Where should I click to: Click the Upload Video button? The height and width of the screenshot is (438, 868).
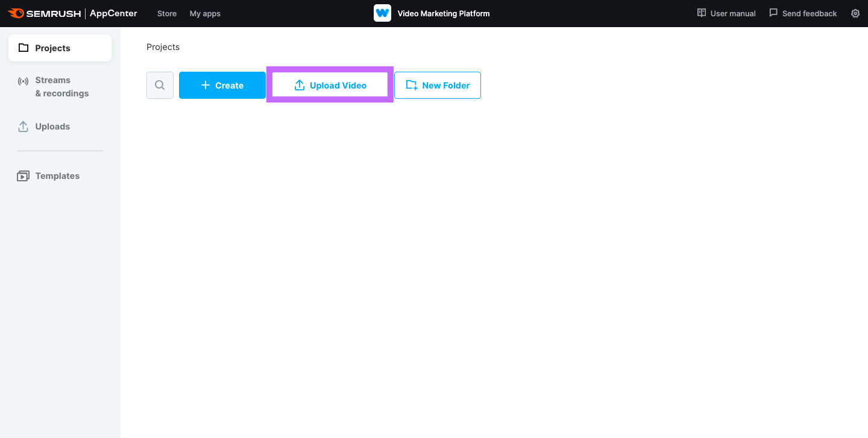click(x=330, y=85)
